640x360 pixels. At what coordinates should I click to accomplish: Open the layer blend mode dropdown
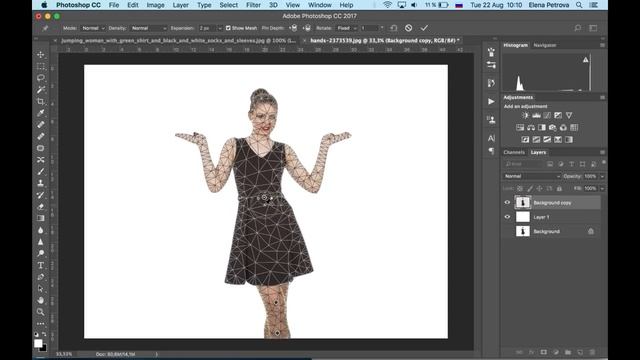point(532,176)
